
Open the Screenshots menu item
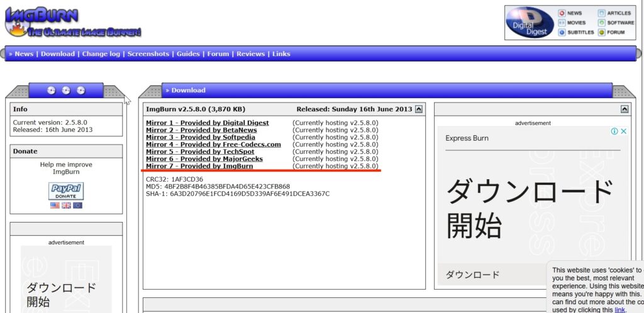[148, 54]
